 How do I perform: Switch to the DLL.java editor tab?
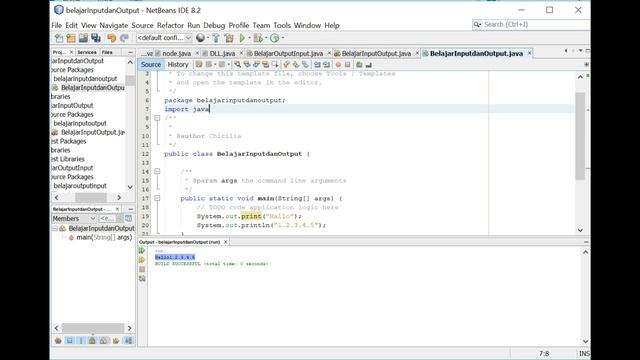tap(222, 53)
